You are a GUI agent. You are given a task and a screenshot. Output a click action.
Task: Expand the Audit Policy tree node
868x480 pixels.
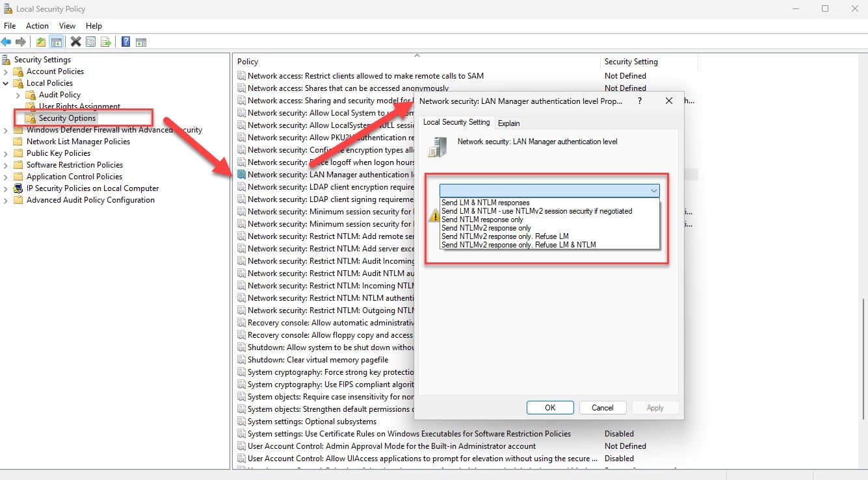18,95
